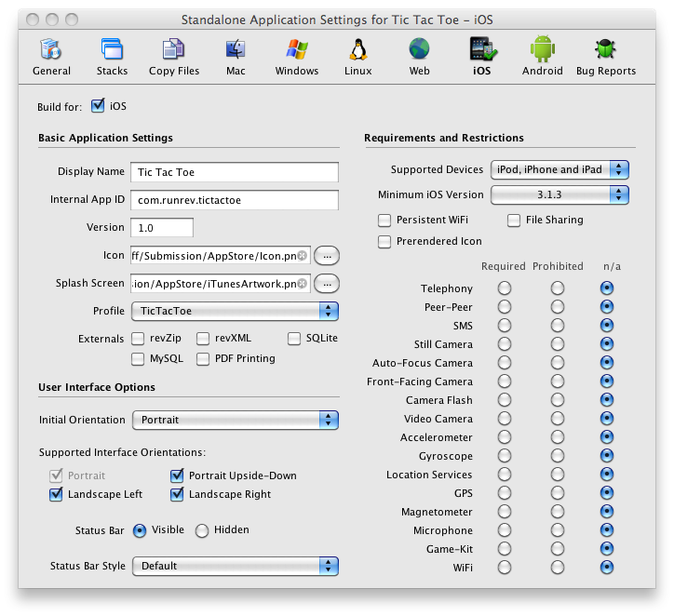
Task: Enable the SQLite external
Action: tap(294, 339)
